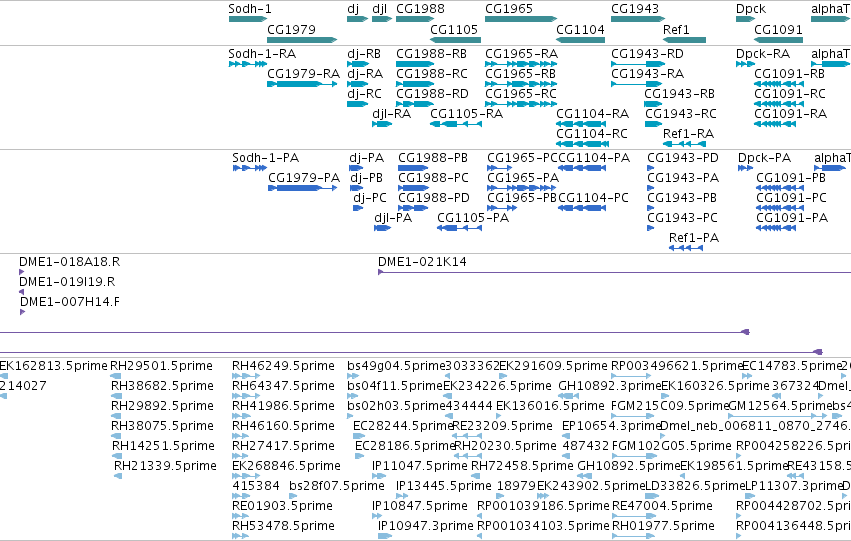
Task: Open transcript CG1943-RB
Action: click(x=679, y=94)
